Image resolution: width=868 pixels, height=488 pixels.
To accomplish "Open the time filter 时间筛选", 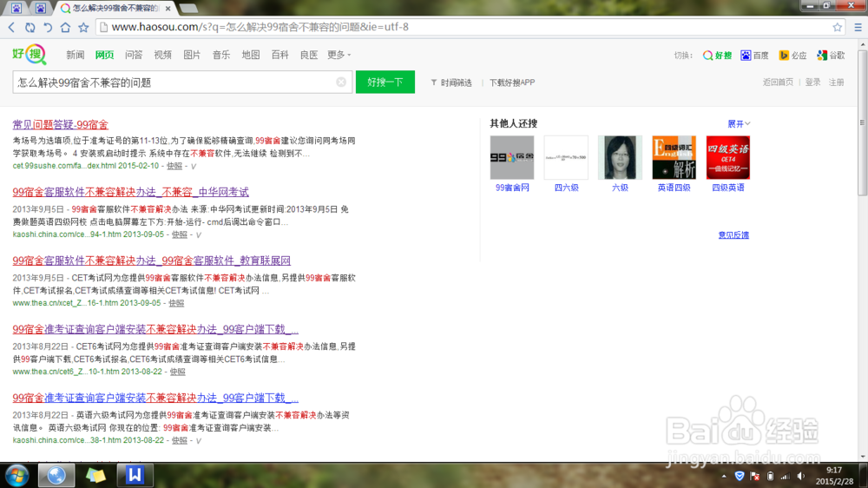I will 451,82.
